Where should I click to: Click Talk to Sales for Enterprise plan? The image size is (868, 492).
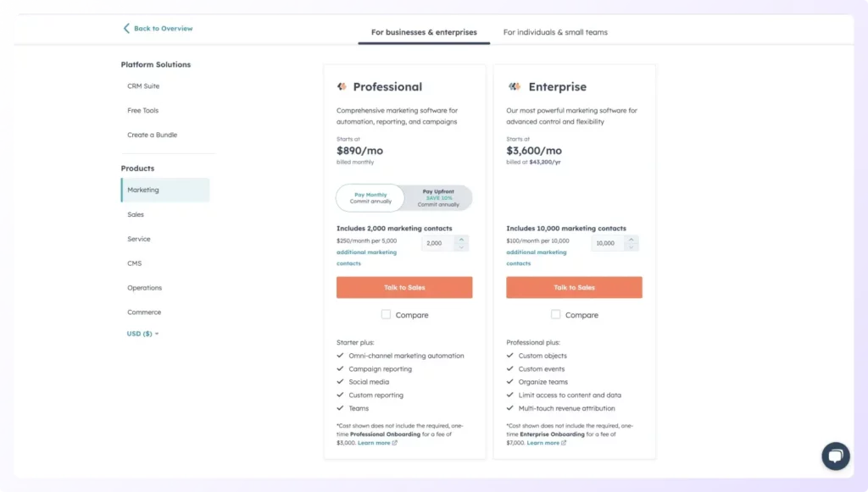[x=574, y=288]
